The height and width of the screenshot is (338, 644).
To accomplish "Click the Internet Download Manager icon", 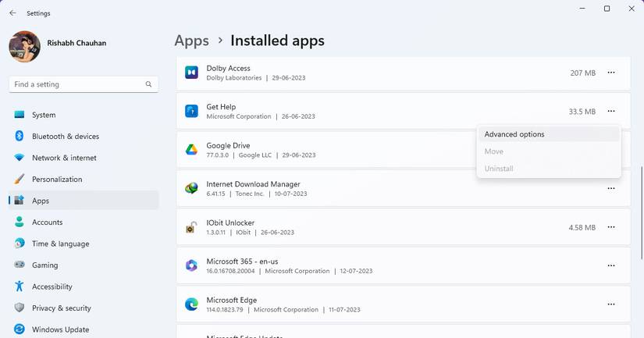I will [x=191, y=188].
